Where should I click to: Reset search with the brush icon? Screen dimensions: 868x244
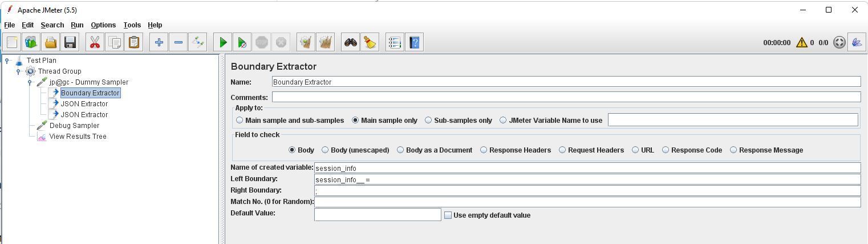click(x=370, y=42)
